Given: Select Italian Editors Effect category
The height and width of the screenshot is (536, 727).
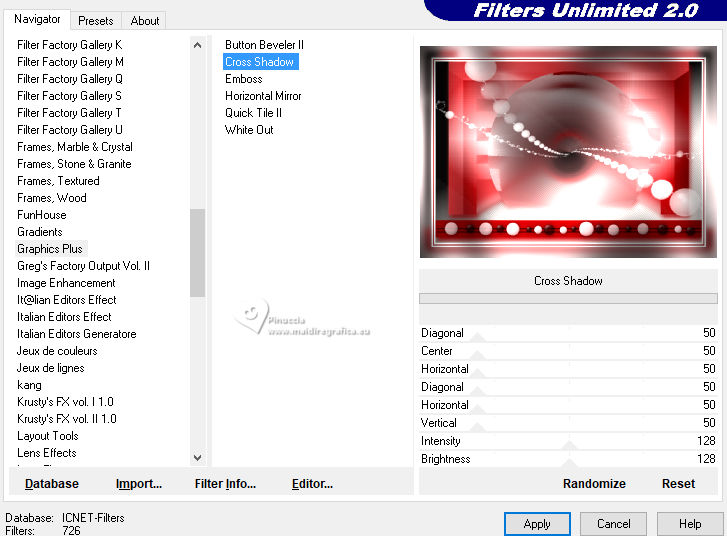Looking at the screenshot, I should click(x=64, y=317).
